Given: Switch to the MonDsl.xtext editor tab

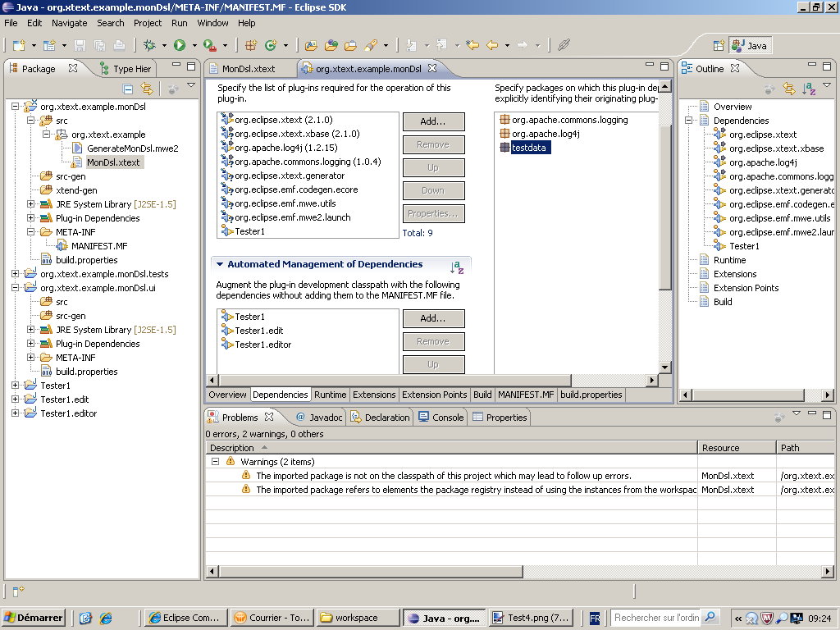Looking at the screenshot, I should pyautogui.click(x=249, y=69).
